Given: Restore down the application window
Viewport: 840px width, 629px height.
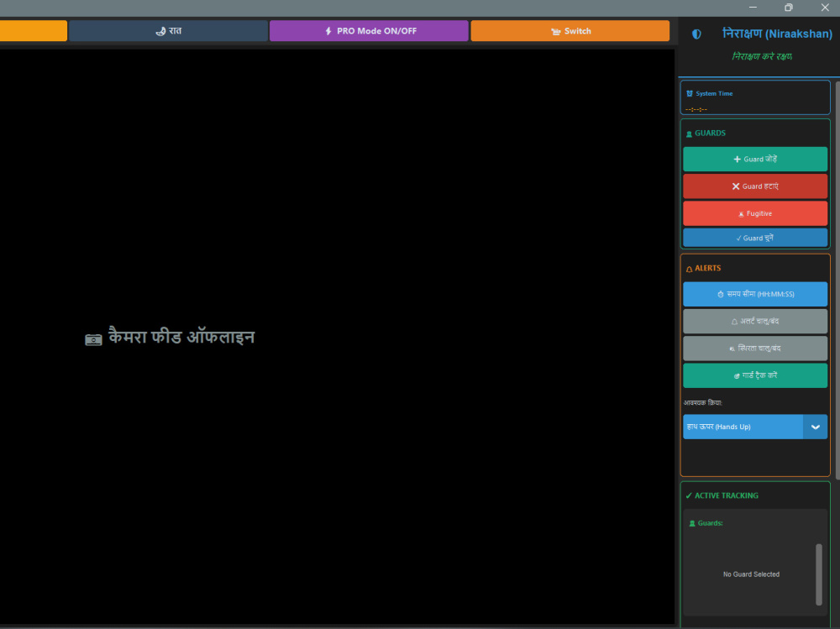Looking at the screenshot, I should point(789,8).
